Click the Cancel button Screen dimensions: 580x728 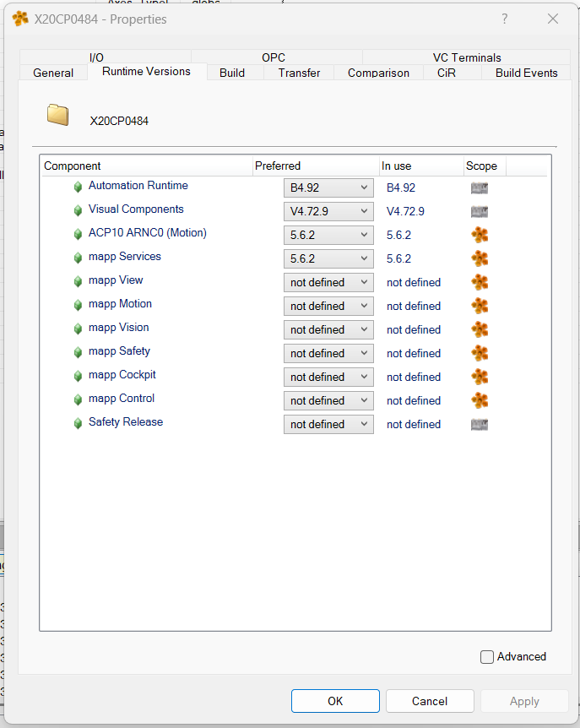coord(430,701)
